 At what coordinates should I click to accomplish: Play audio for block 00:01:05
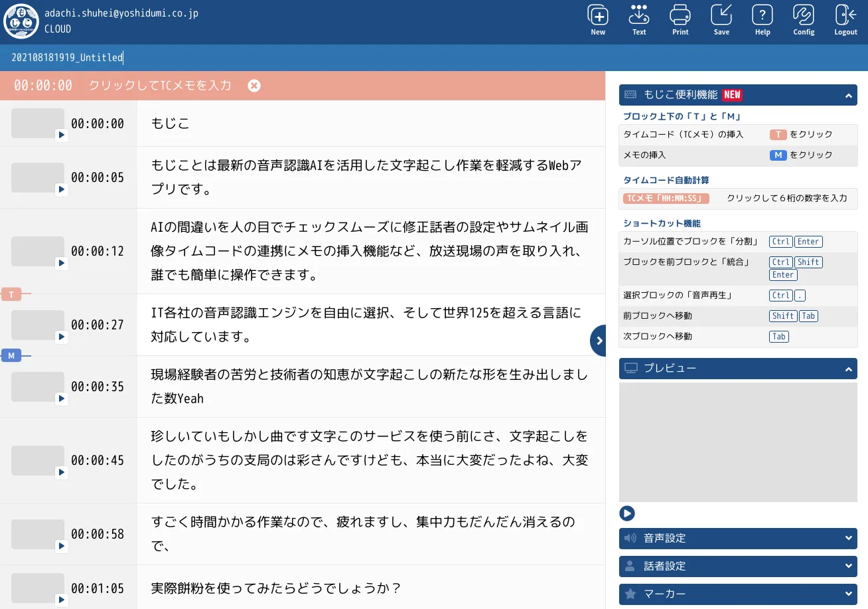tap(61, 600)
